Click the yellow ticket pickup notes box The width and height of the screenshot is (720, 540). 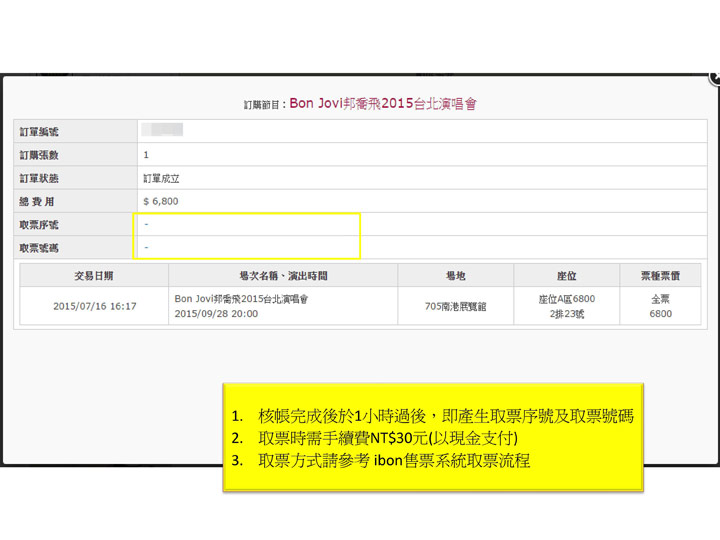tap(432, 437)
